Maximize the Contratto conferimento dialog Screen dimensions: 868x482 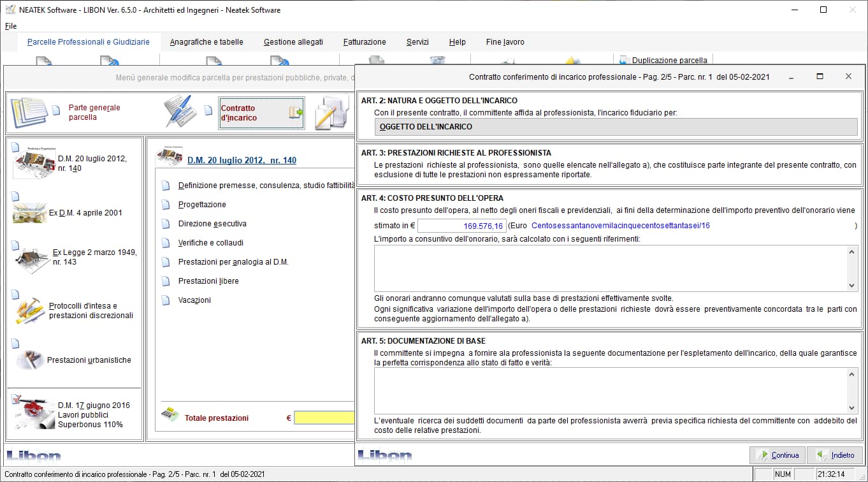click(x=820, y=77)
